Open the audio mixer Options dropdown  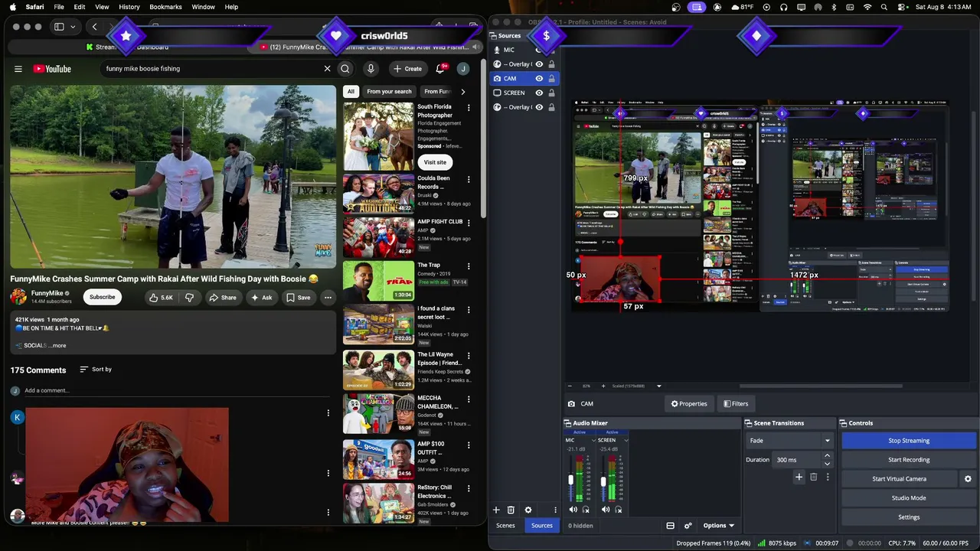[x=718, y=526]
